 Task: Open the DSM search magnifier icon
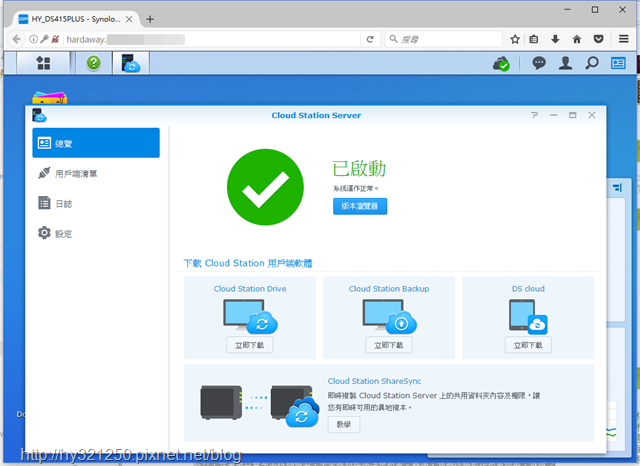tap(592, 63)
